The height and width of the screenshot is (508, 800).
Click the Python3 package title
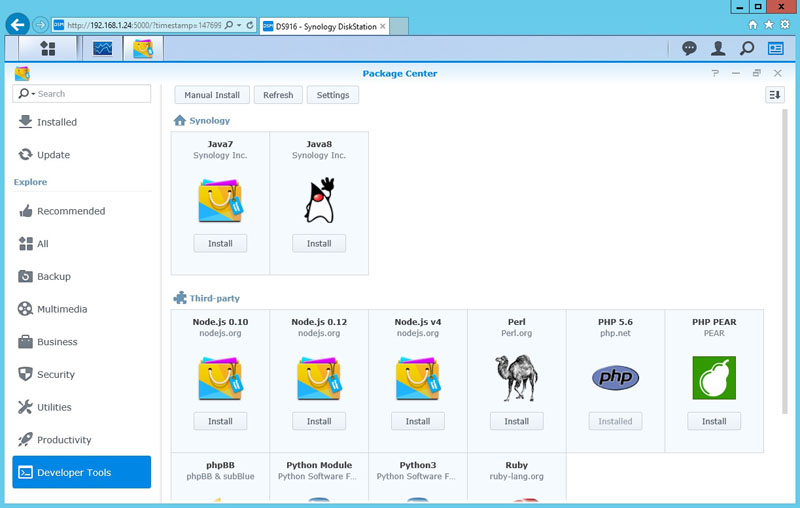pos(418,465)
